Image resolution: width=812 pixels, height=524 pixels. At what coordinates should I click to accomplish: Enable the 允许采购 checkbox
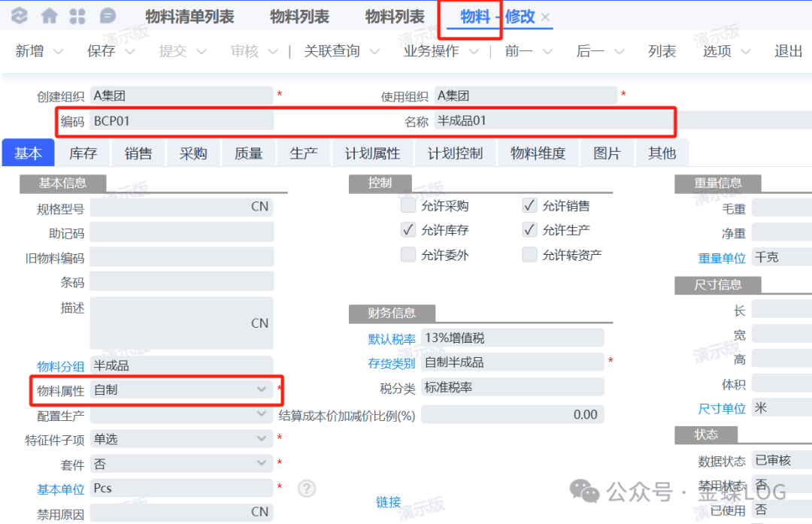coord(408,206)
